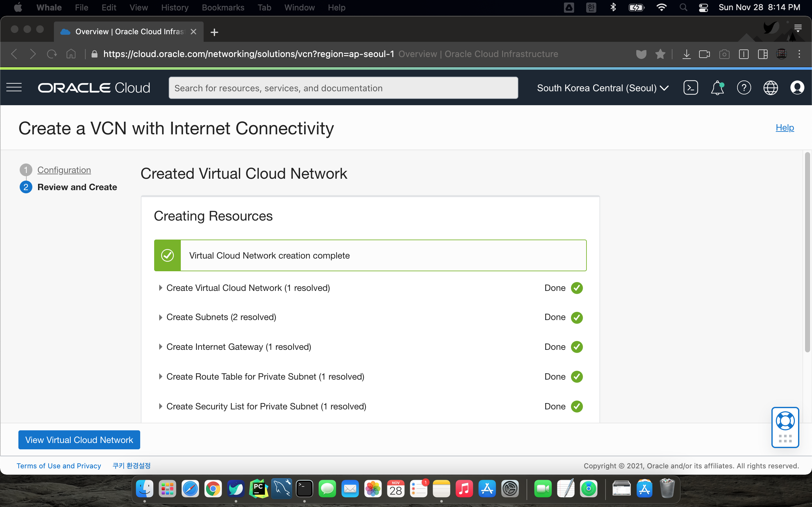Viewport: 812px width, 507px height.
Task: Open the lifebuoy support widget
Action: click(785, 421)
